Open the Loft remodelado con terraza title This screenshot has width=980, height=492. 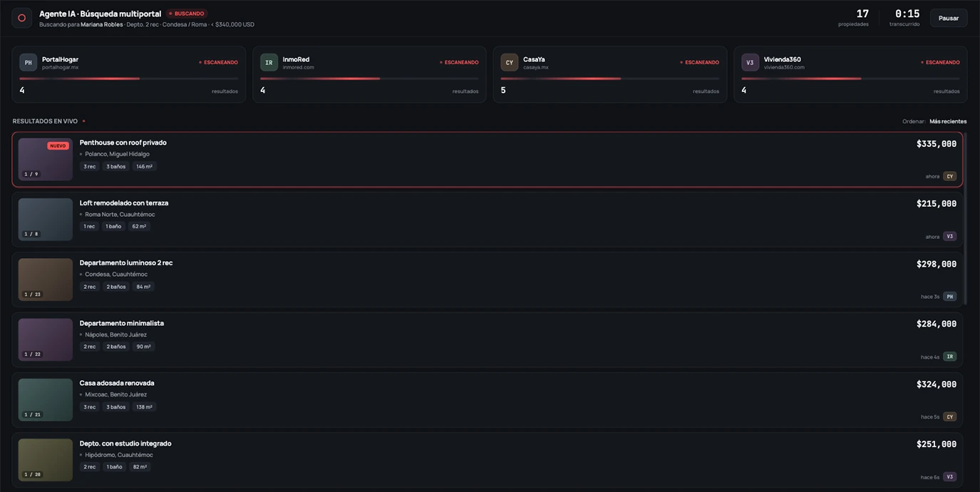point(124,203)
